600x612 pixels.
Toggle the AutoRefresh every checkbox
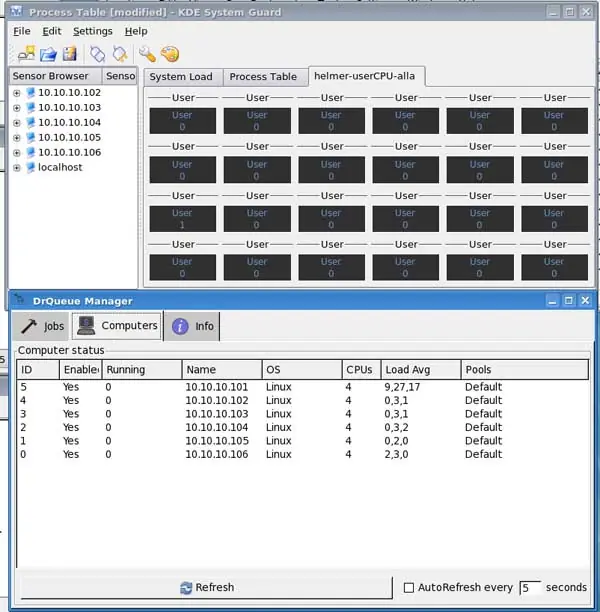pyautogui.click(x=409, y=587)
